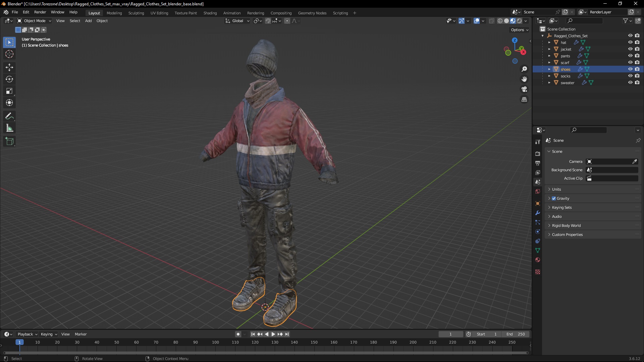Switch to the Shading workspace tab
Image resolution: width=644 pixels, height=362 pixels.
tap(210, 13)
